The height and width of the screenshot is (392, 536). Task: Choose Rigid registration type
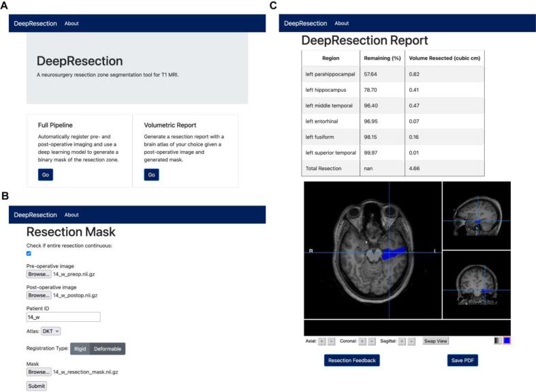(80, 348)
